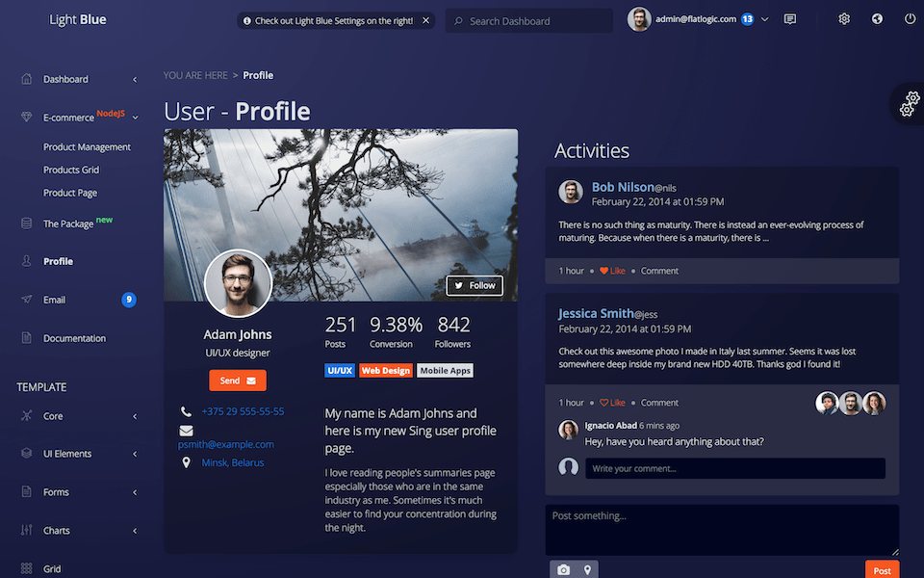Select the Web Design tag swatch
The height and width of the screenshot is (578, 924).
pos(385,370)
